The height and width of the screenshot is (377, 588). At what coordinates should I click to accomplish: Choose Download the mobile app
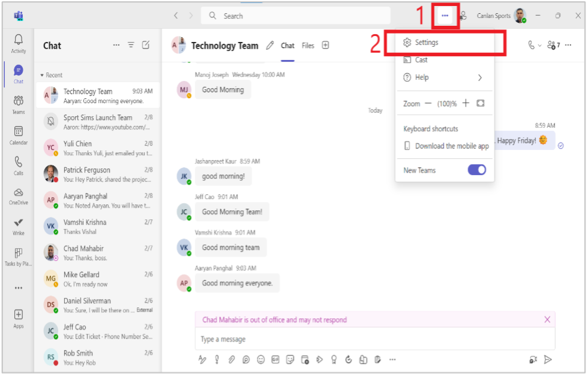(x=446, y=146)
